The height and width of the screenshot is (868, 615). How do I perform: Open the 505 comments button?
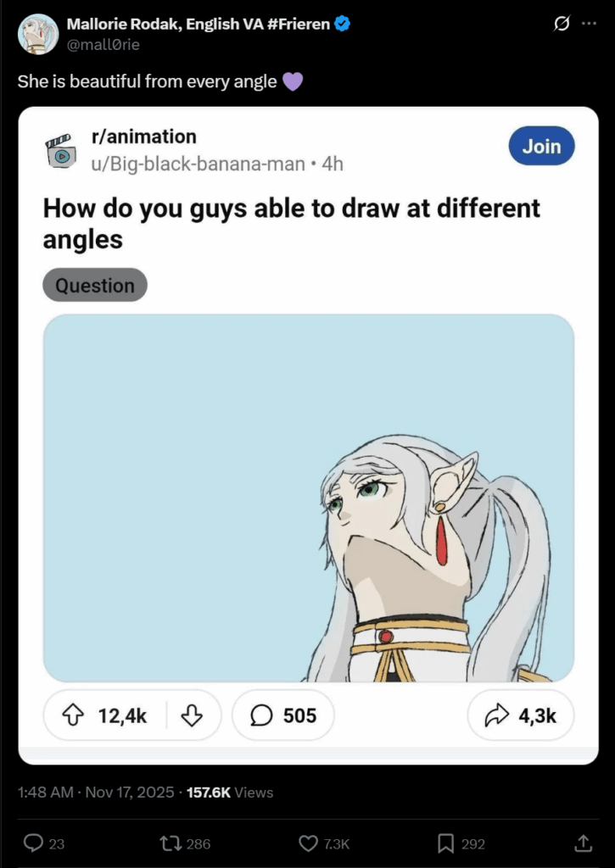282,716
